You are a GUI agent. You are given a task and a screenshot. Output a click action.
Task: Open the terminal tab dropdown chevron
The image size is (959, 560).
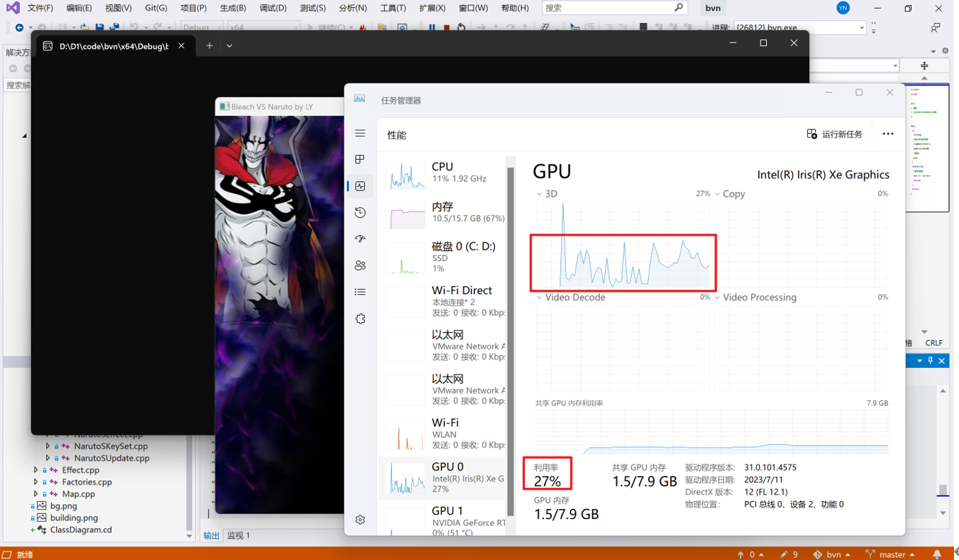(x=229, y=45)
